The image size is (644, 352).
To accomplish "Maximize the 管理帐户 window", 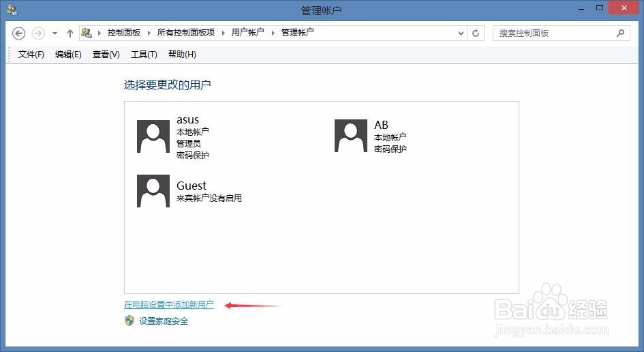I will (x=600, y=8).
